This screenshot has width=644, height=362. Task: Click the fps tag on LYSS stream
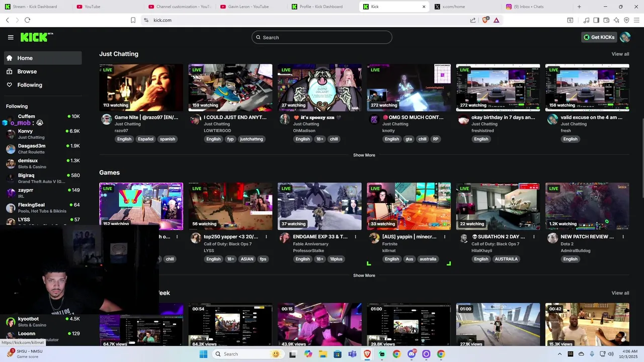(263, 259)
